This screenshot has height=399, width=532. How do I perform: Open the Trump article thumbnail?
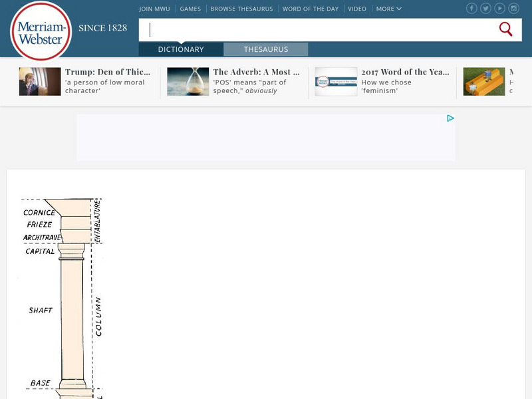pyautogui.click(x=40, y=82)
